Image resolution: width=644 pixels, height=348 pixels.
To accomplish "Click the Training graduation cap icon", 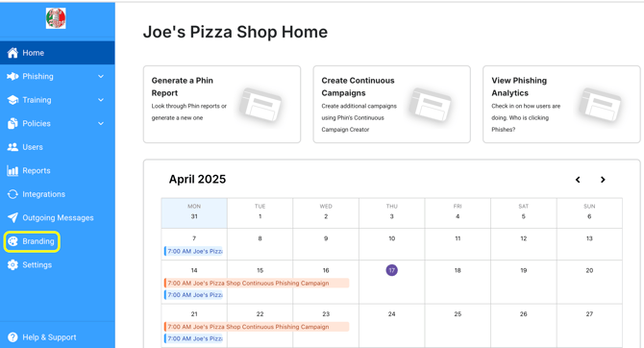I will pyautogui.click(x=12, y=100).
